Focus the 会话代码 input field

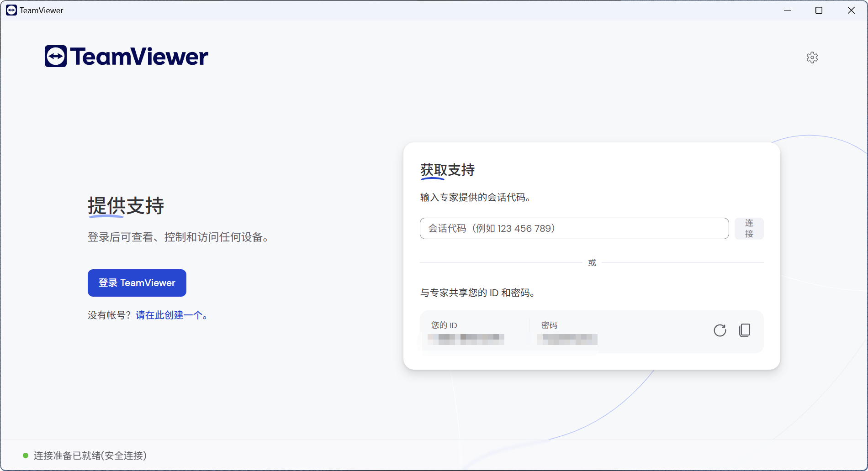574,229
